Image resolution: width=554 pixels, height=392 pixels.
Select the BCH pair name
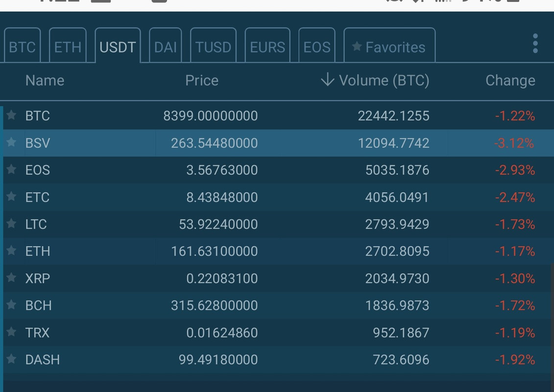[39, 305]
